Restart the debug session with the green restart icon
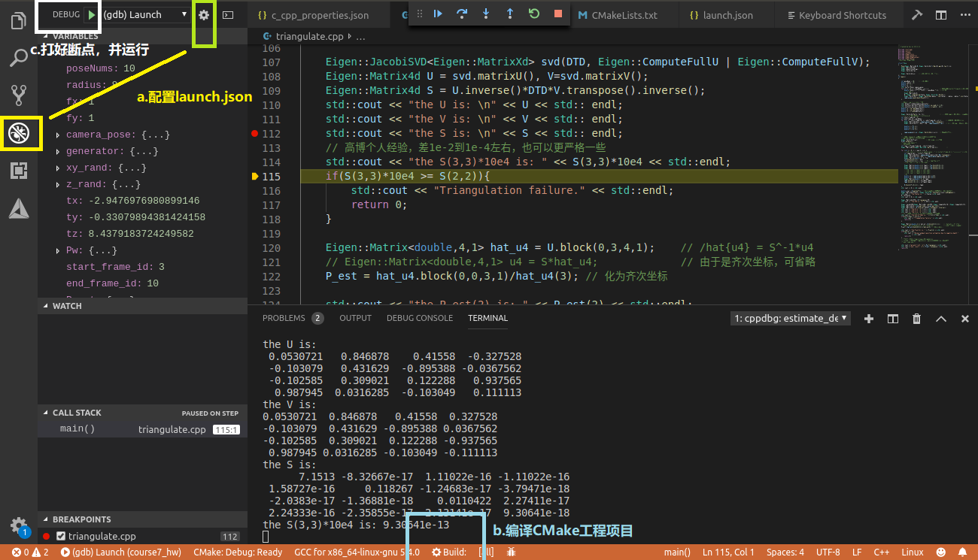The image size is (978, 560). [533, 14]
